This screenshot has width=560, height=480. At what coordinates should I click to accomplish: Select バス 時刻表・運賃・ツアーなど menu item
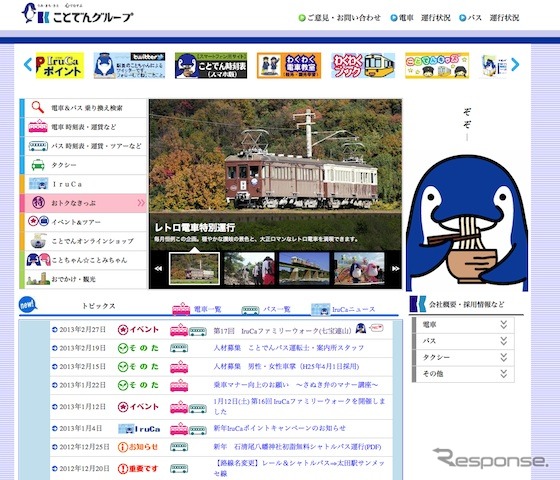(86, 146)
